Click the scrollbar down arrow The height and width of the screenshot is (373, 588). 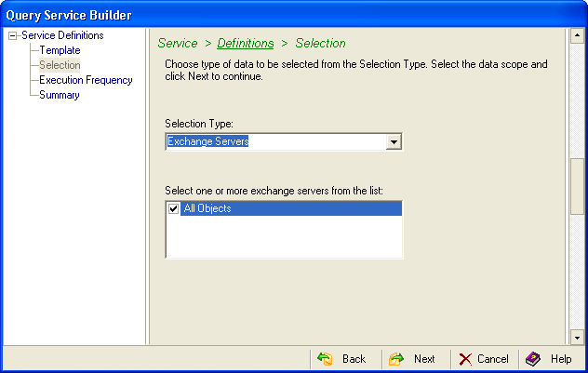tap(577, 338)
